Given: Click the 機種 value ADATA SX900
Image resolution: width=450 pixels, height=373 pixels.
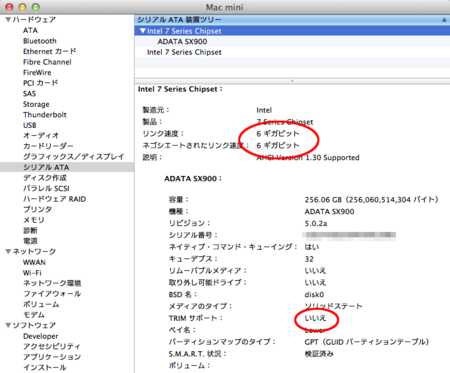Looking at the screenshot, I should click(x=329, y=212).
